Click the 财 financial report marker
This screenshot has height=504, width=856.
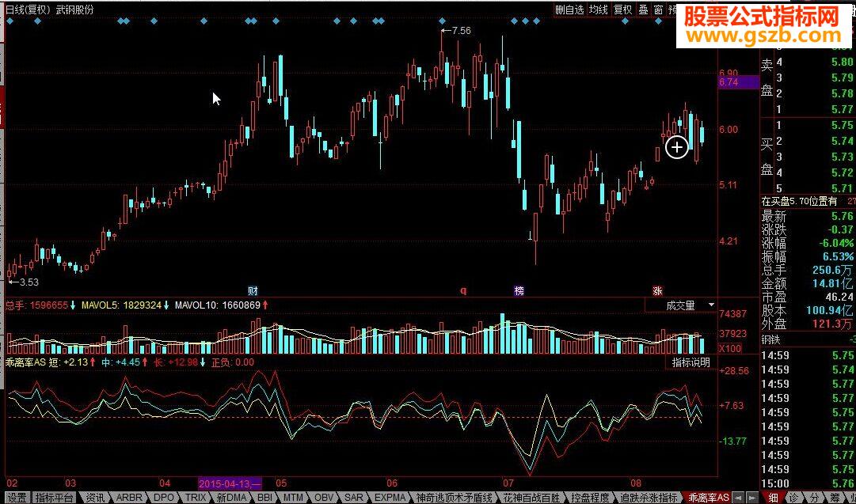(253, 290)
